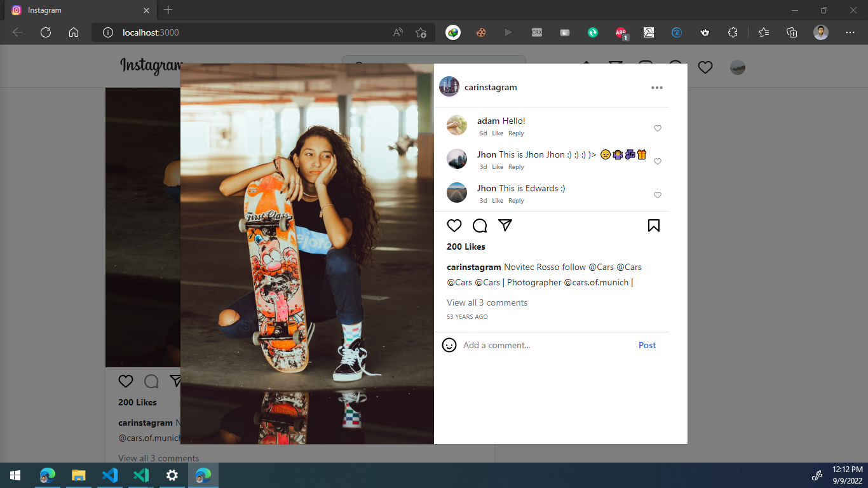This screenshot has width=868, height=488.
Task: Open the Settings gear on the taskbar
Action: [172, 475]
